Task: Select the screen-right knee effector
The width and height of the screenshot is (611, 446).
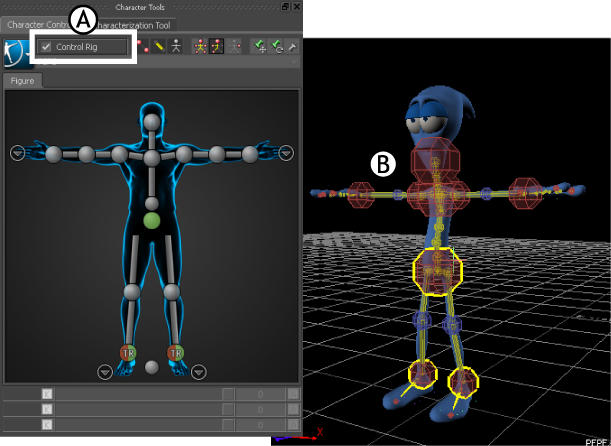Action: [171, 292]
